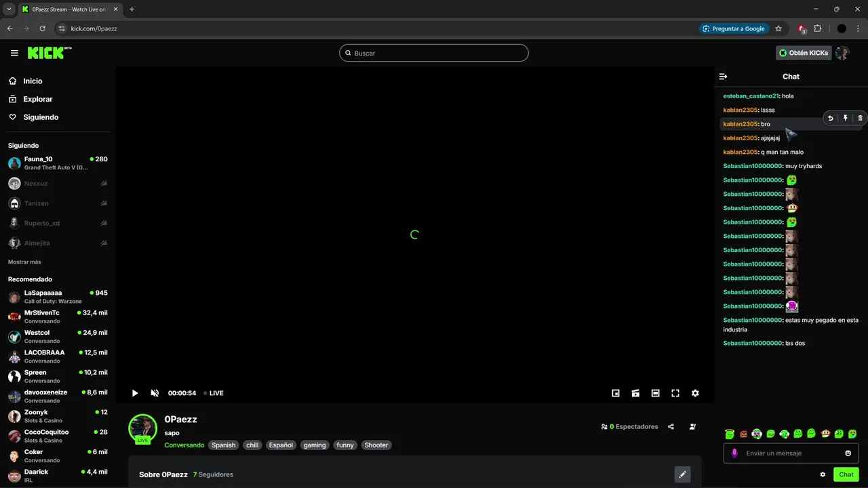
Task: Open LaSapaaaaa recommended channel
Action: pos(58,297)
